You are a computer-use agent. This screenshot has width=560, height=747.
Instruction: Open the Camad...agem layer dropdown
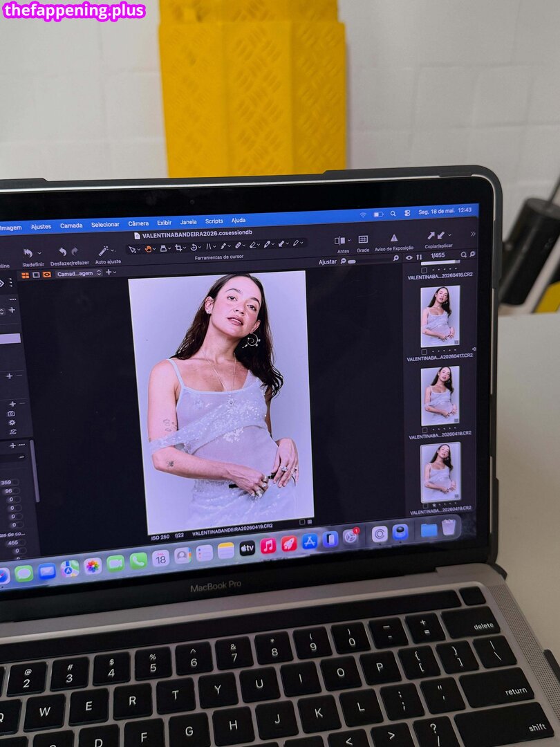point(79,273)
